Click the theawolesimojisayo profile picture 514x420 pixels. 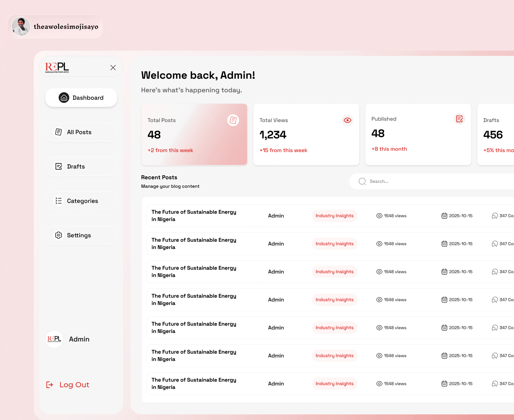21,26
